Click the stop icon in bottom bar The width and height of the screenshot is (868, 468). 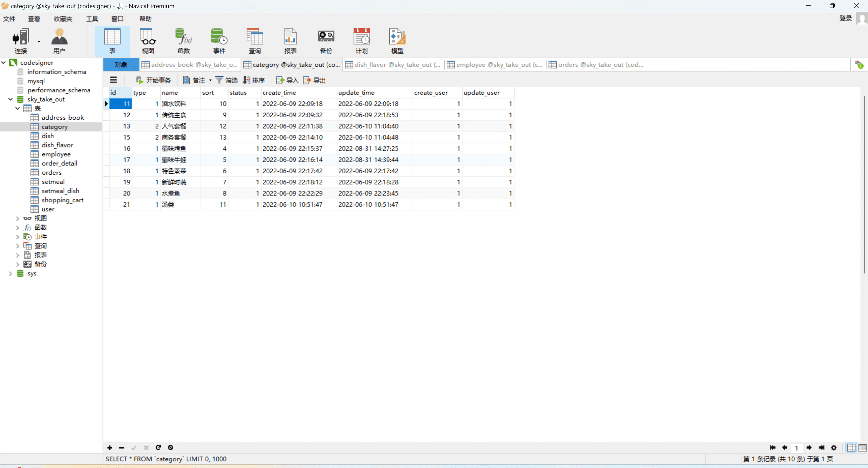point(171,448)
